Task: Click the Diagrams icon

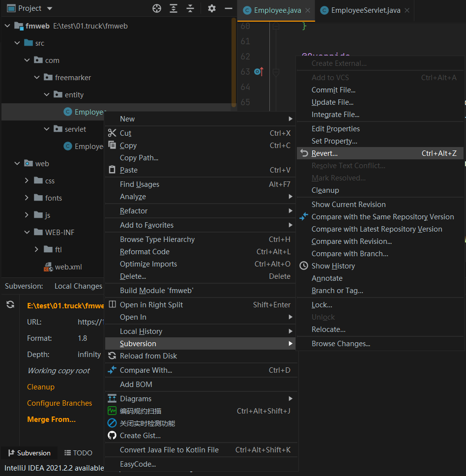Action: pyautogui.click(x=112, y=399)
